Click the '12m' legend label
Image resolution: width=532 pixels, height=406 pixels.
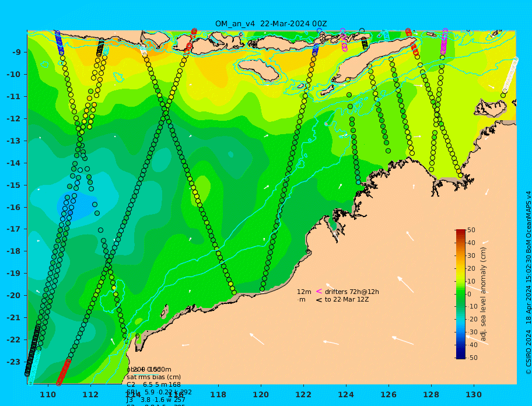(x=304, y=292)
